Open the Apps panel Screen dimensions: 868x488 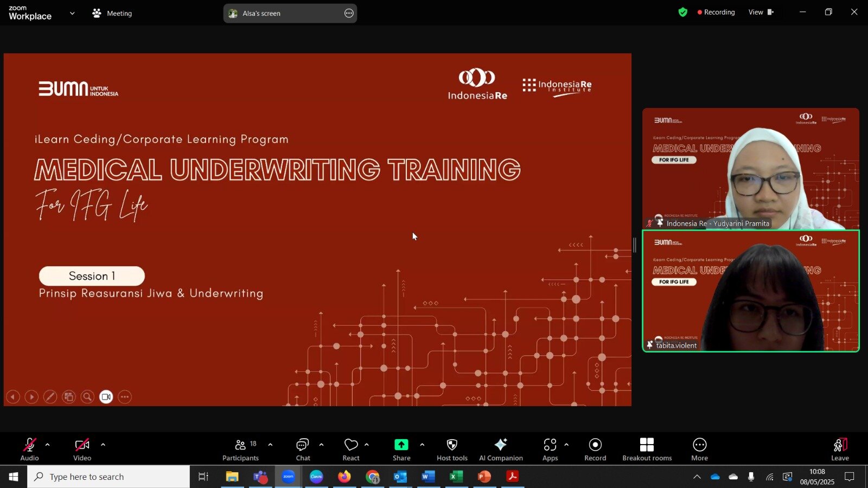click(550, 450)
